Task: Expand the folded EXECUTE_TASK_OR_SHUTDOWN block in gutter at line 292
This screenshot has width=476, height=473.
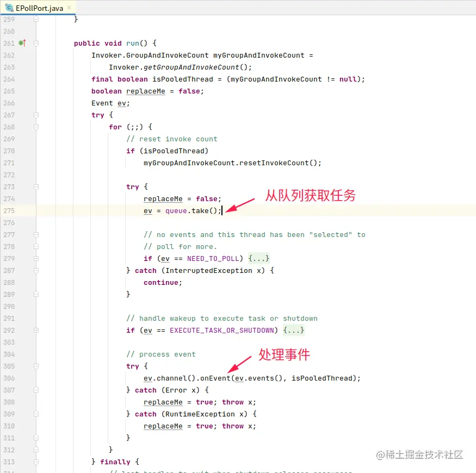Action: (36, 330)
